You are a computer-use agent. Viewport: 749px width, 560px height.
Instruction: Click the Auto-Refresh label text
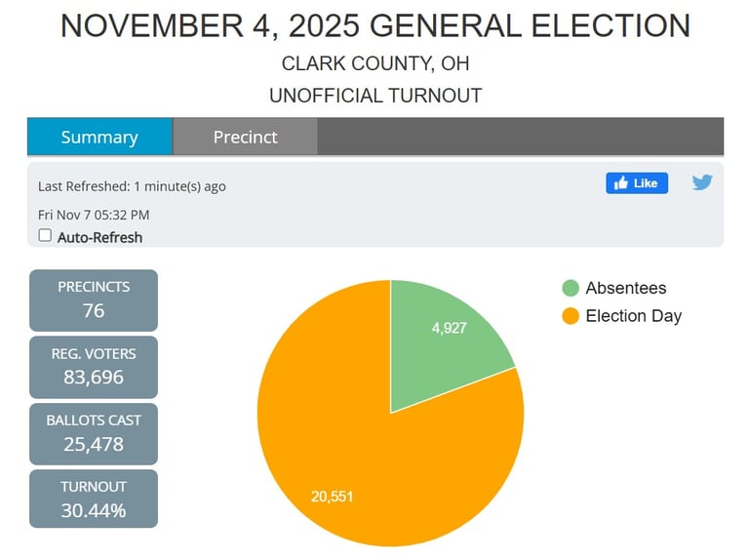[x=99, y=237]
